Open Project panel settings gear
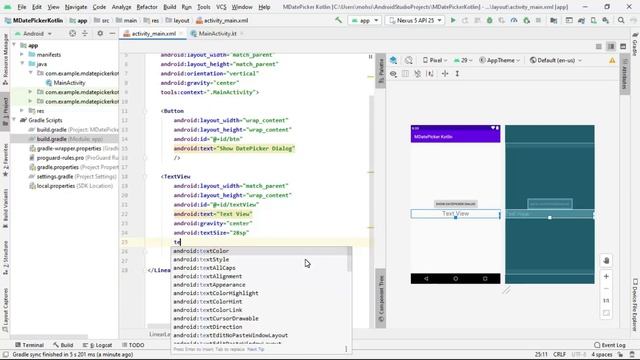Screen dimensions: 640x360 tap(100, 33)
